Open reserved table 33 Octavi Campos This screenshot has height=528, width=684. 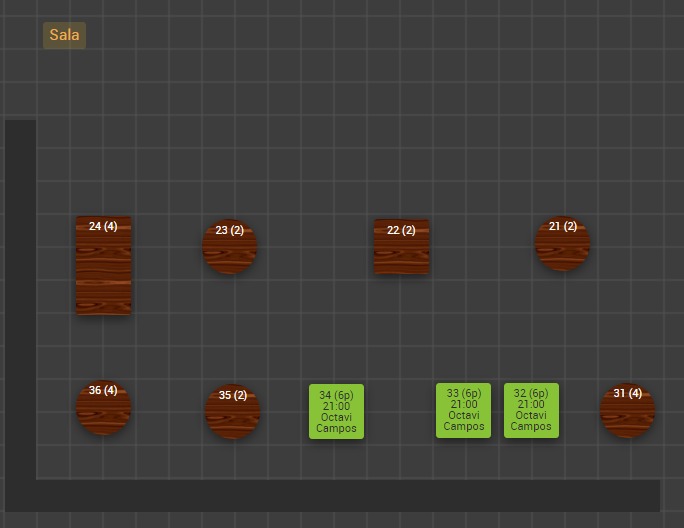click(463, 411)
